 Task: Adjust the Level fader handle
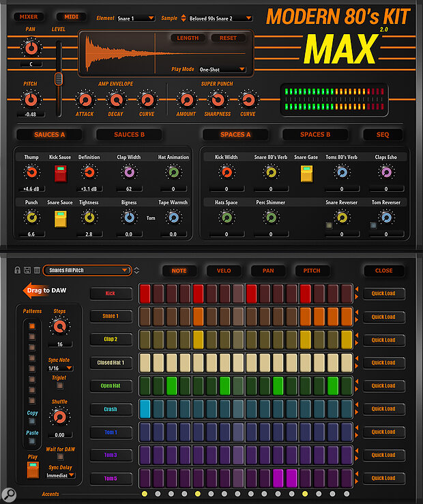click(x=59, y=79)
